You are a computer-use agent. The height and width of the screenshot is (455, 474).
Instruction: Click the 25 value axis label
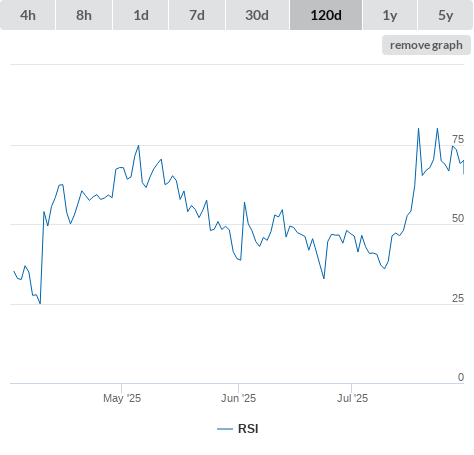[458, 298]
